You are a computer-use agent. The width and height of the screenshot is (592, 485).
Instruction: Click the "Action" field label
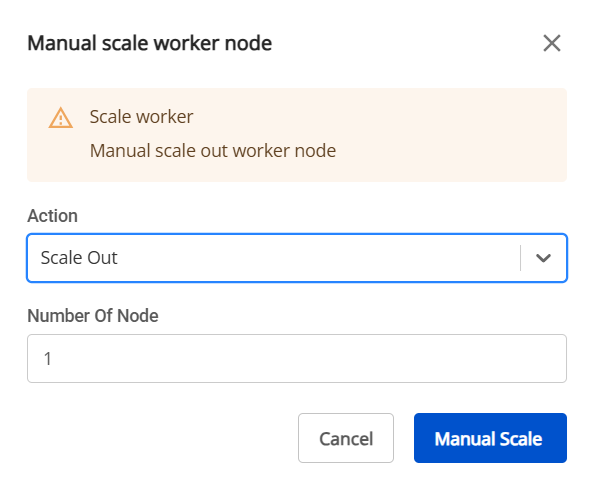coord(52,216)
